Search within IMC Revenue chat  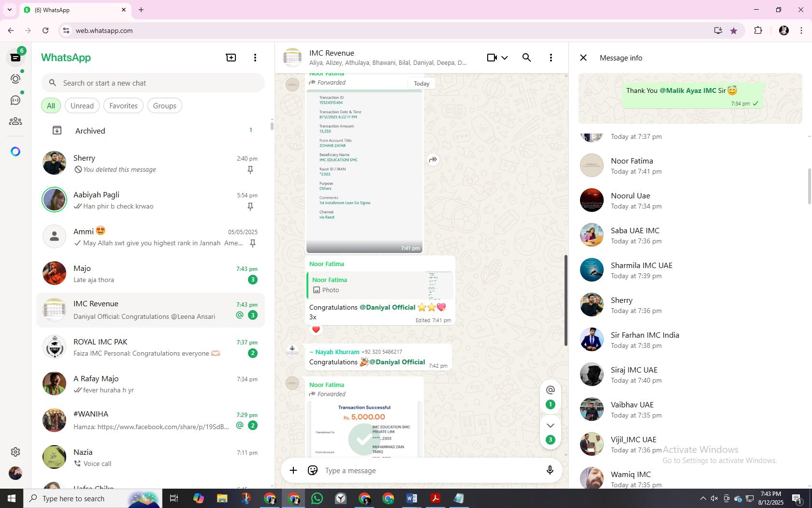(x=527, y=58)
